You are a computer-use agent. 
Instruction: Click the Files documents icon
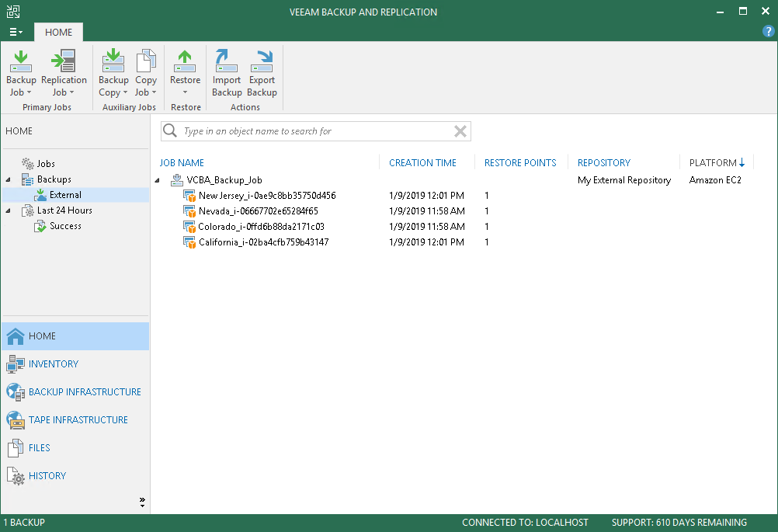[x=16, y=447]
